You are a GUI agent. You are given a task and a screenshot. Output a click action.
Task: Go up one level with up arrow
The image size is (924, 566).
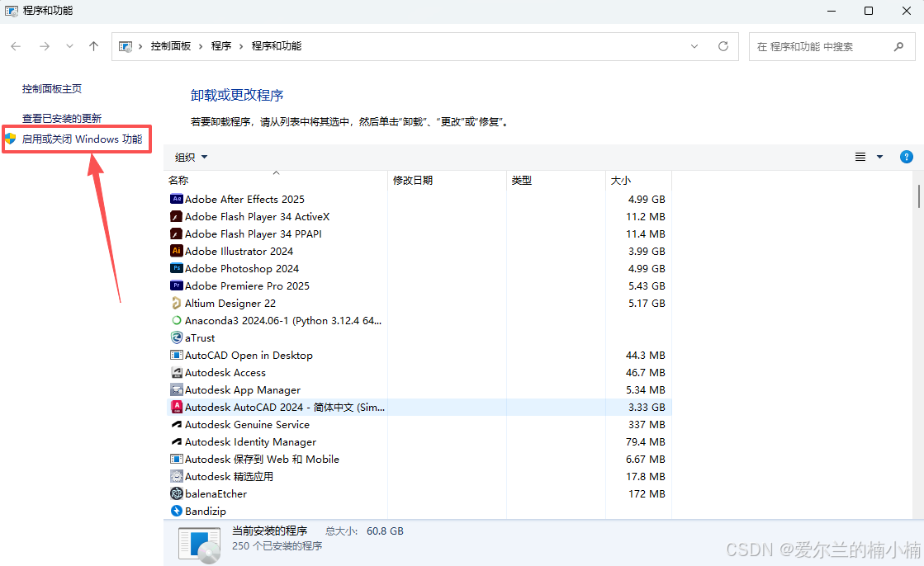click(93, 46)
